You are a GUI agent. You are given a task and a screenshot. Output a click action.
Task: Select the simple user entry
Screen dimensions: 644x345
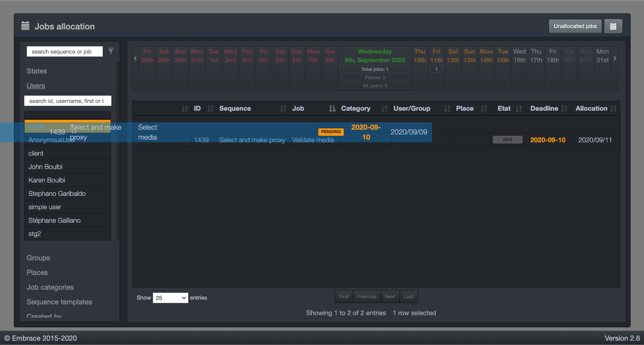click(67, 207)
